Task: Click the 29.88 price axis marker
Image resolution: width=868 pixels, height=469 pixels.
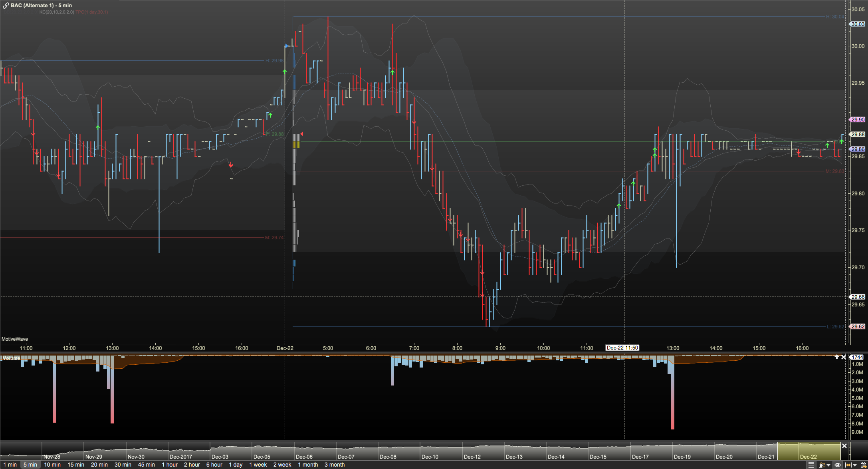Action: click(x=857, y=134)
